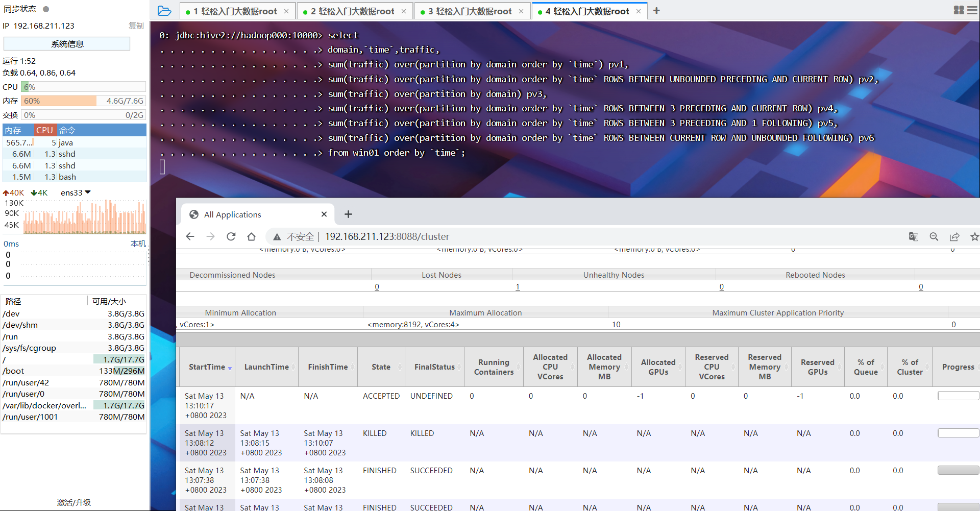Open the Lost Nodes count 1 link
Viewport: 980px width, 511px height.
point(518,287)
